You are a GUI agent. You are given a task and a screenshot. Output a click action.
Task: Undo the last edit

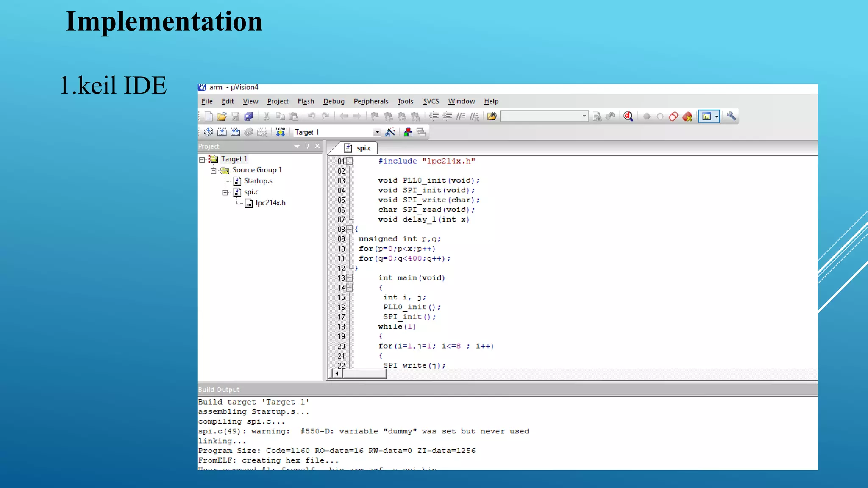312,116
